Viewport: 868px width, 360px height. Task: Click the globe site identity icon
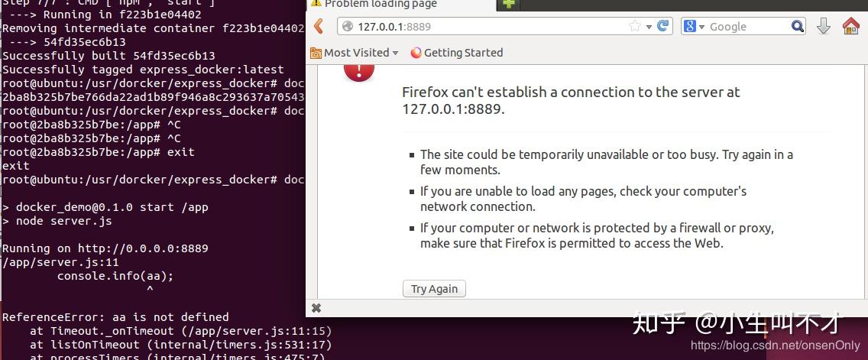click(348, 27)
